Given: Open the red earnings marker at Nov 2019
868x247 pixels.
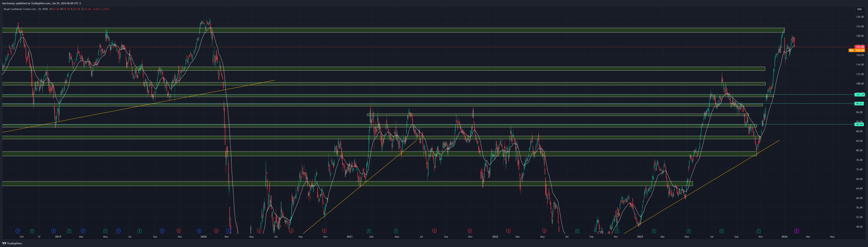Looking at the screenshot, I should pos(179,231).
